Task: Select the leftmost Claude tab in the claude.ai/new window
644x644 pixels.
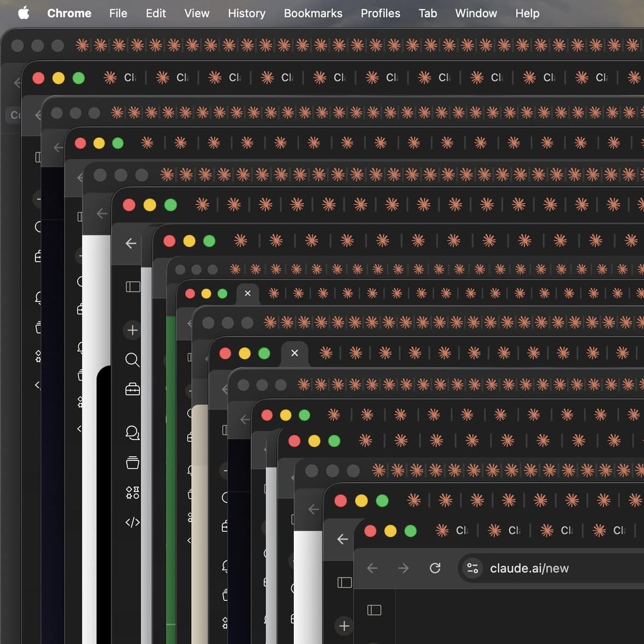Action: [452, 530]
